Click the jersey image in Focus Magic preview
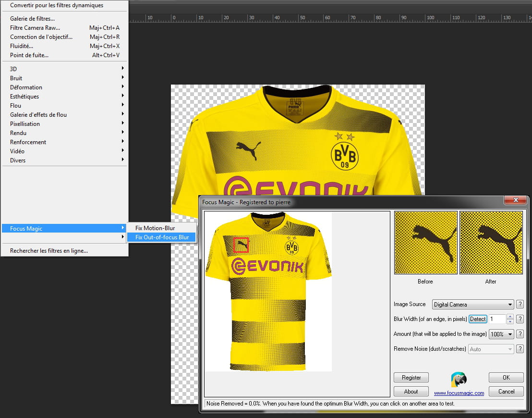 pos(268,291)
